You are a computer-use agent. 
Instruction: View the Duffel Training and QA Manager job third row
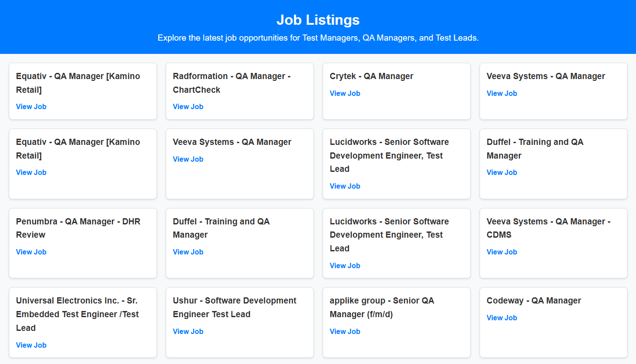(x=188, y=252)
